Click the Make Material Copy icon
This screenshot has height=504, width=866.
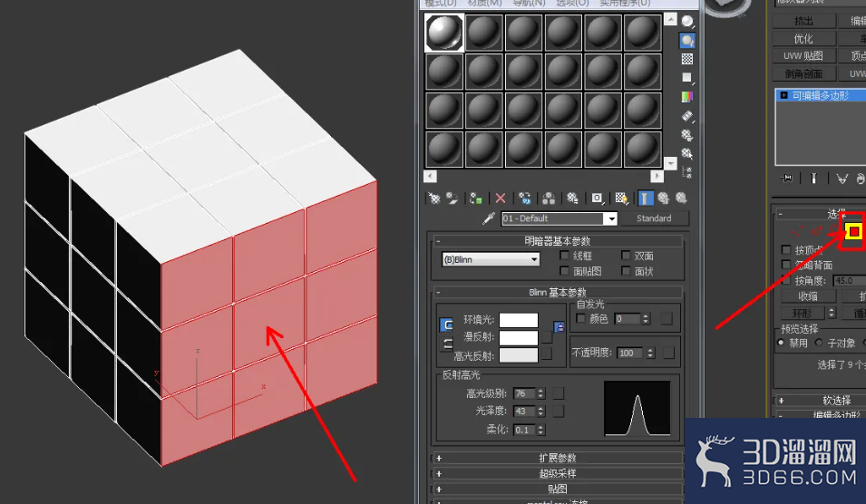(525, 199)
